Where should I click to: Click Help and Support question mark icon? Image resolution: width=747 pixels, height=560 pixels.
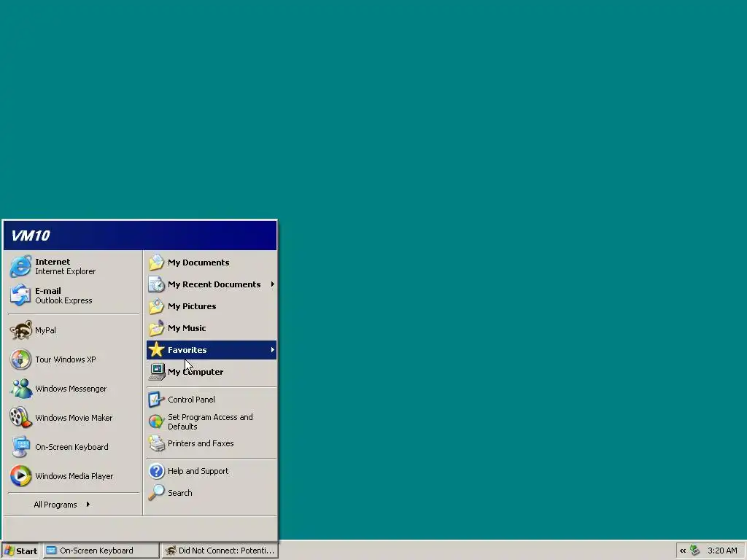(x=156, y=471)
